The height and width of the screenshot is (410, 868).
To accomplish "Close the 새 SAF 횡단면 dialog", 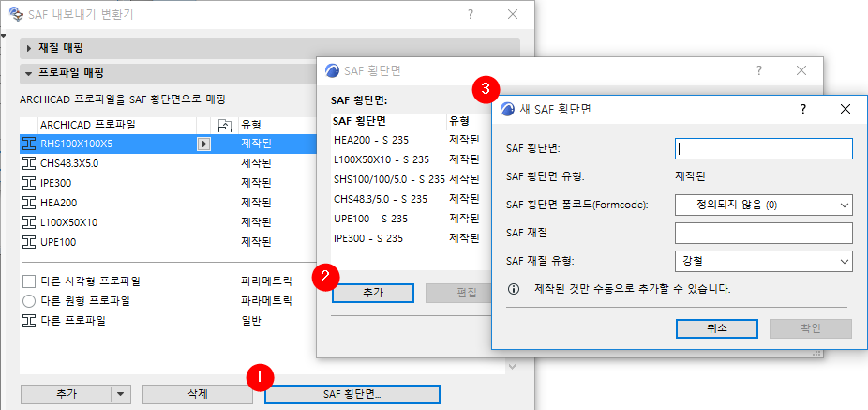I will click(x=846, y=109).
